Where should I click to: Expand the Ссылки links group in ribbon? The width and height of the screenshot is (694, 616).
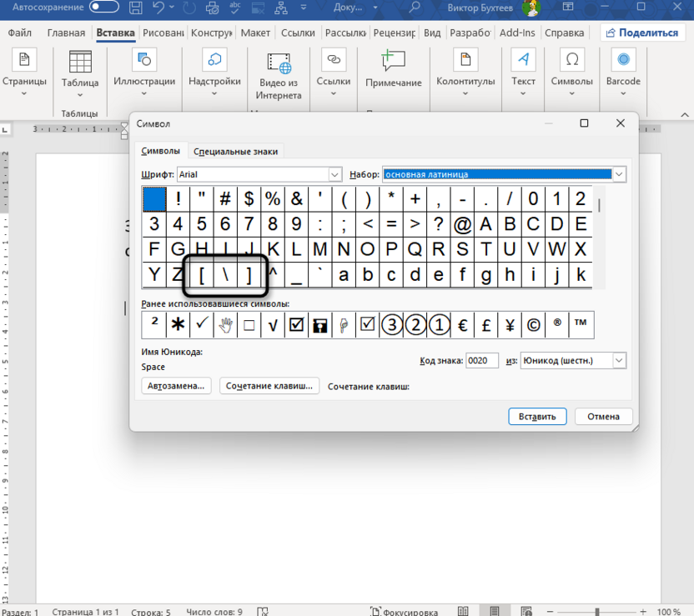pos(334,73)
